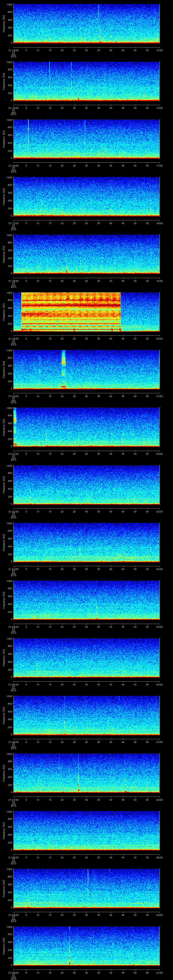Screen dimensions: 173x980
Task: Click the 26:00 end time label
Action: click(x=159, y=684)
